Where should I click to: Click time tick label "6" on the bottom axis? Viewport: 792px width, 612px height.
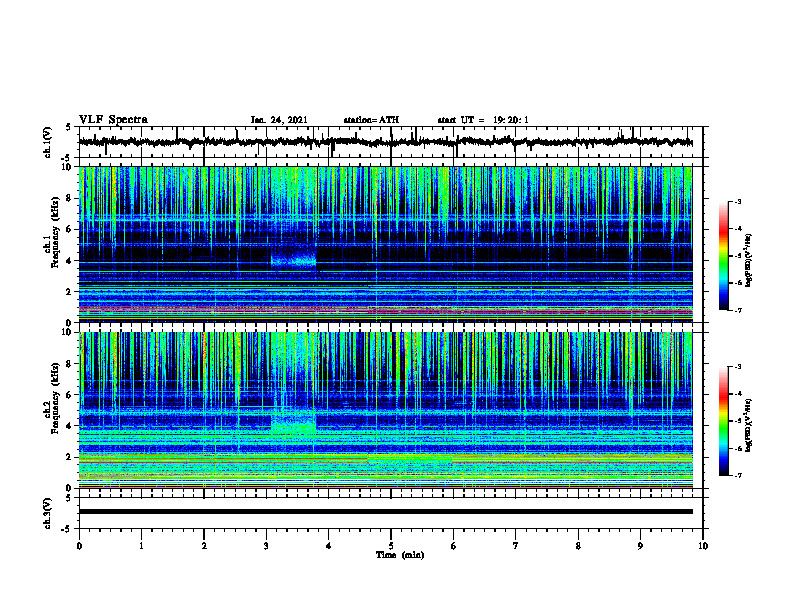point(454,546)
